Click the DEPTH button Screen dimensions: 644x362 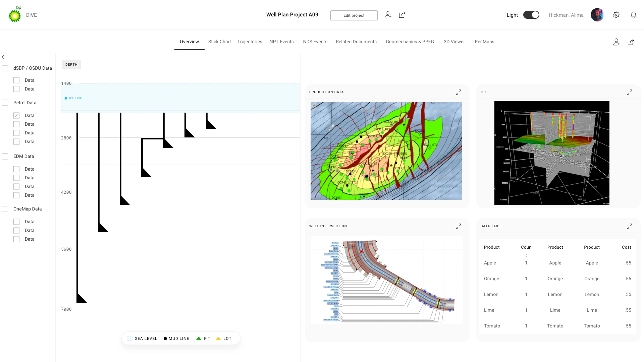[x=71, y=65]
